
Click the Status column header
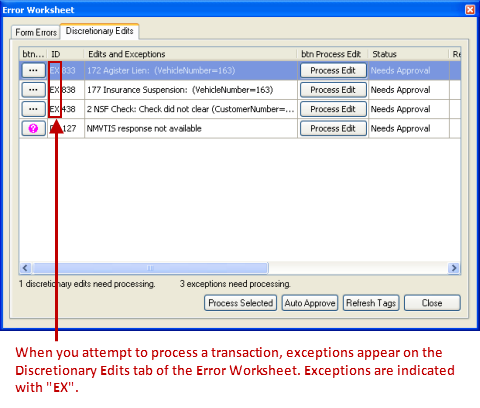(408, 54)
